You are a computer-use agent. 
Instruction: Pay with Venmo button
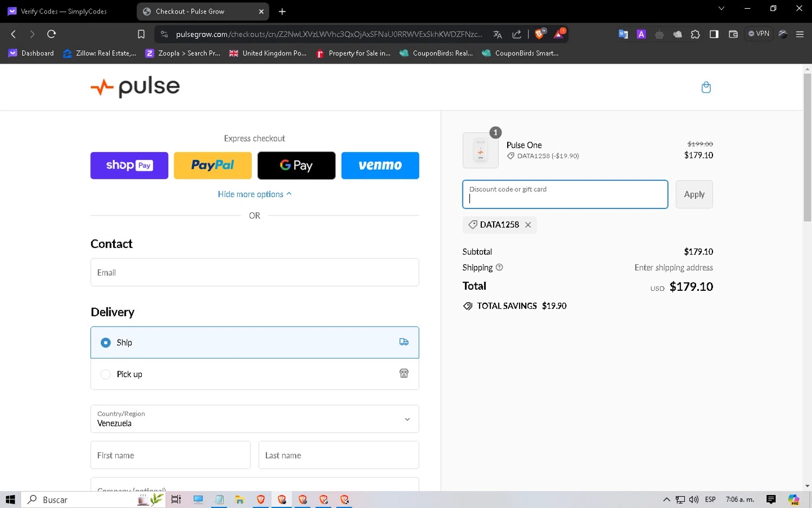point(380,165)
